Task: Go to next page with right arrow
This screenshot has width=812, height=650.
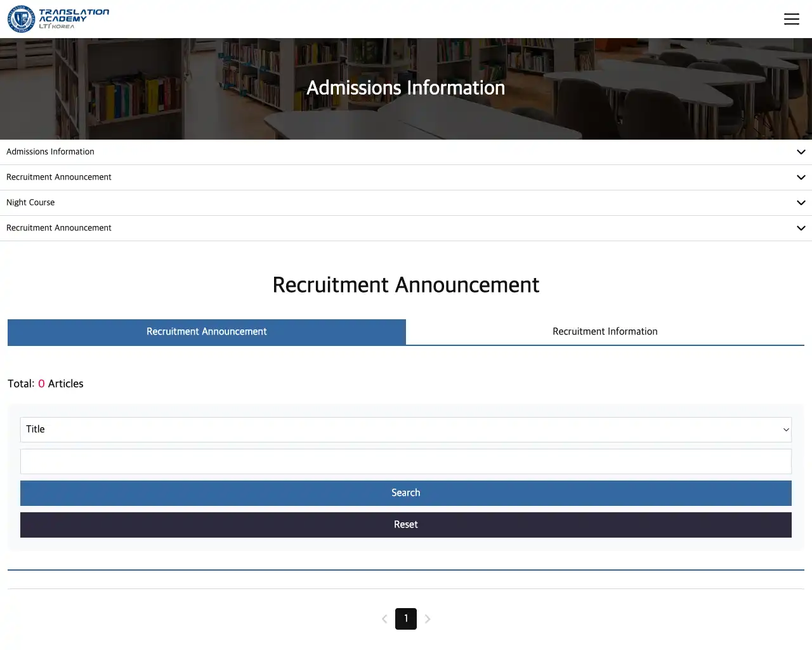Action: pyautogui.click(x=428, y=619)
